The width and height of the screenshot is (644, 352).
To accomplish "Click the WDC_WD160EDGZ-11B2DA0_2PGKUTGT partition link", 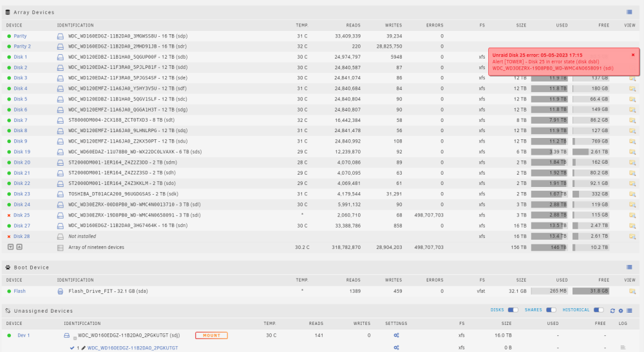I will pyautogui.click(x=133, y=348).
